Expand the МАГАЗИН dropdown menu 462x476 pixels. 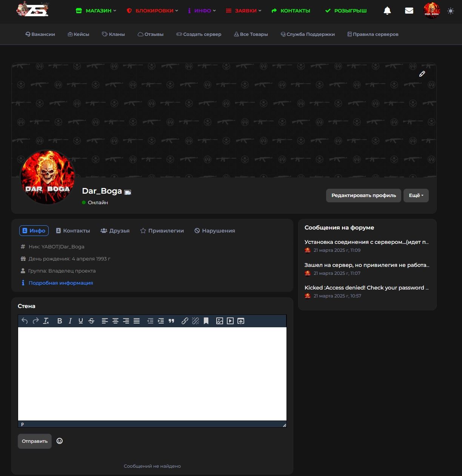tap(96, 11)
